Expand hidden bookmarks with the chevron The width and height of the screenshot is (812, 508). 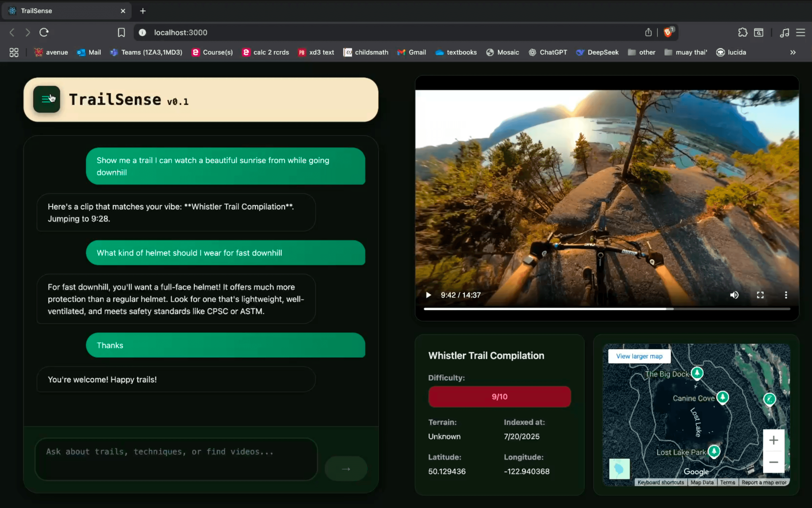pos(793,52)
